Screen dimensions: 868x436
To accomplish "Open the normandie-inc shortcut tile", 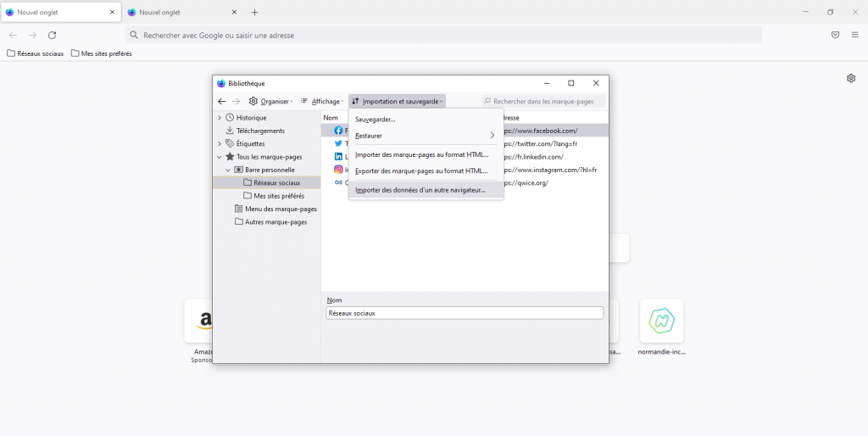I will click(661, 321).
